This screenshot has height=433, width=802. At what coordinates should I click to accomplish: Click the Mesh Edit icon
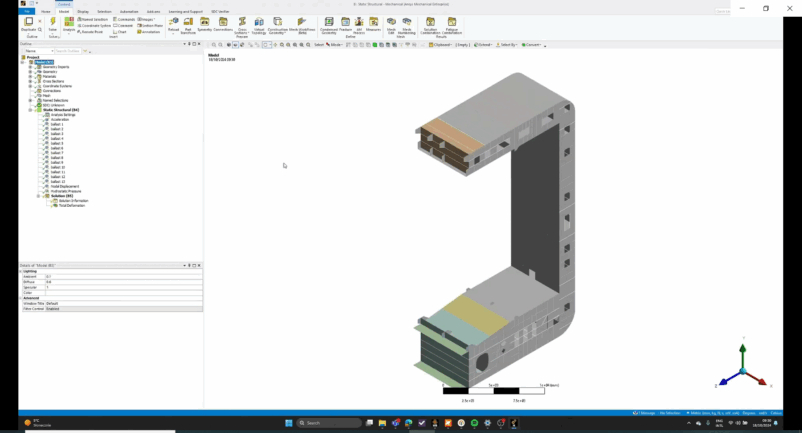pyautogui.click(x=391, y=21)
